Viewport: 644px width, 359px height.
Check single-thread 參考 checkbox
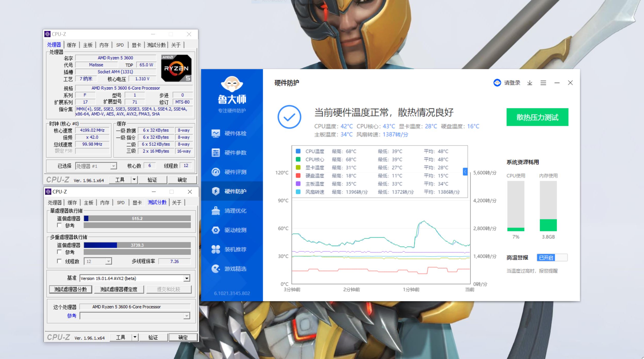[59, 225]
